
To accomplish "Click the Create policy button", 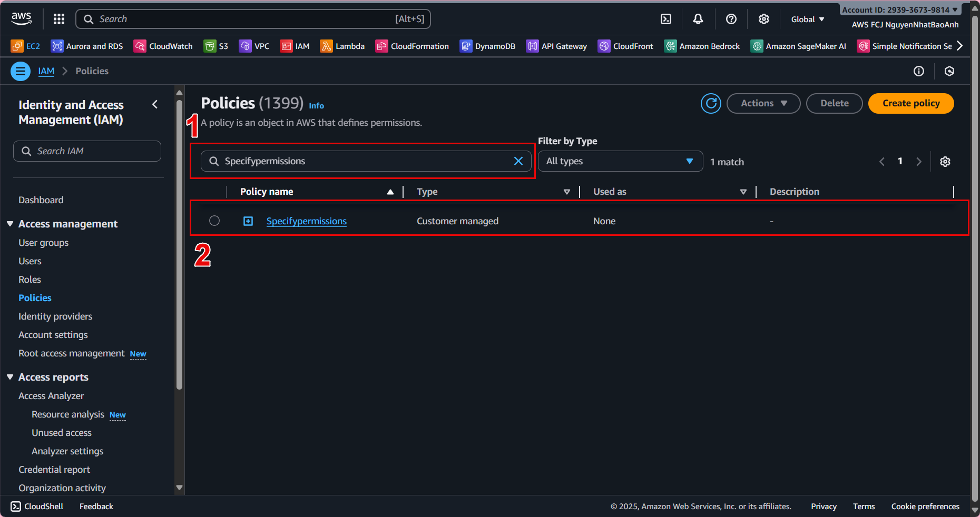I will 910,103.
